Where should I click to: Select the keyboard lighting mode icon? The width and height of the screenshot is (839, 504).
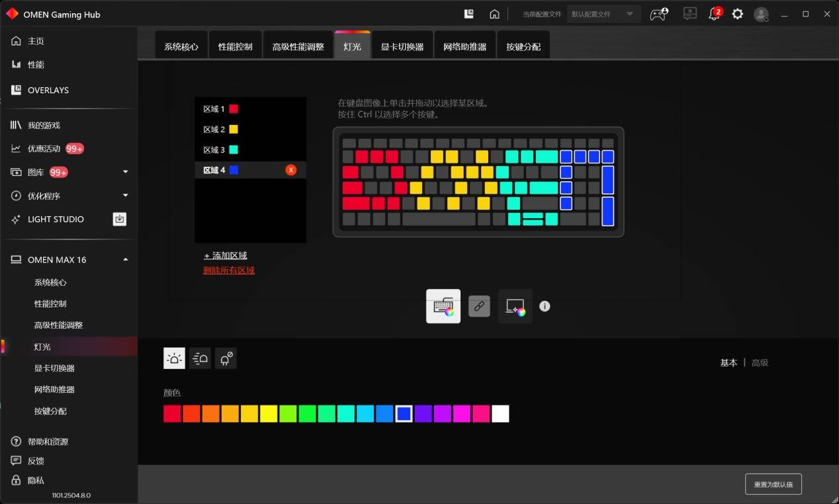pos(443,306)
